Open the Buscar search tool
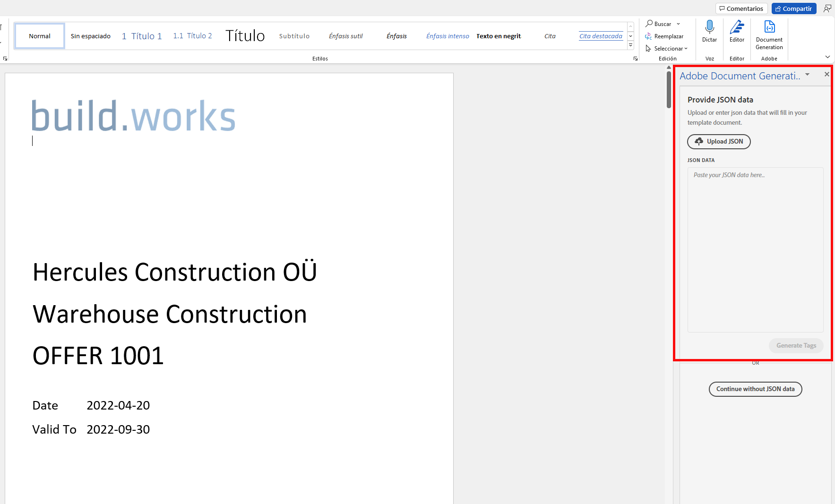Image resolution: width=835 pixels, height=504 pixels. 659,24
